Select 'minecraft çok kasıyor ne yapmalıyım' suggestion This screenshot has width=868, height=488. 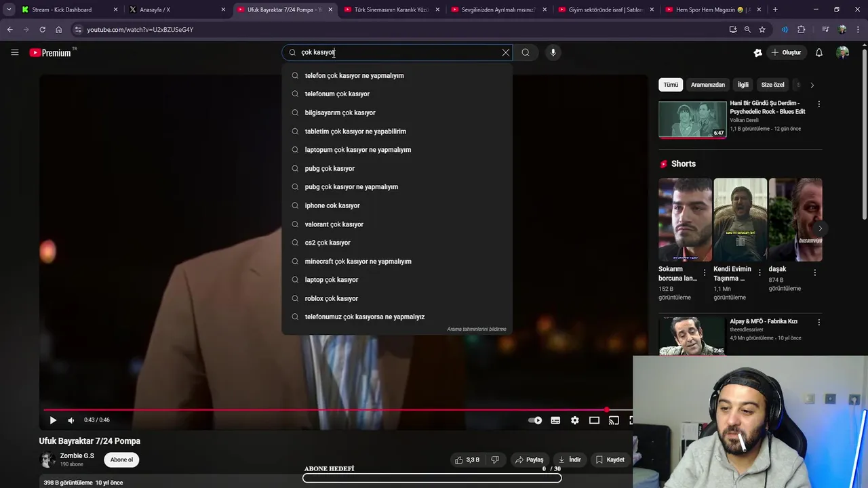397,261
